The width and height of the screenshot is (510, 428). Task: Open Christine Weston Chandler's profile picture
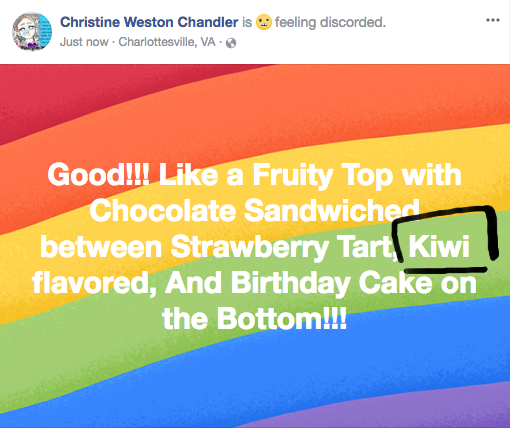coord(32,32)
